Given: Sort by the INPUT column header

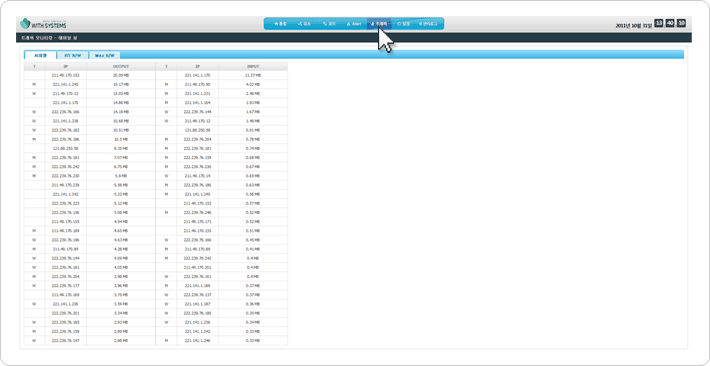Looking at the screenshot, I should pyautogui.click(x=253, y=66).
